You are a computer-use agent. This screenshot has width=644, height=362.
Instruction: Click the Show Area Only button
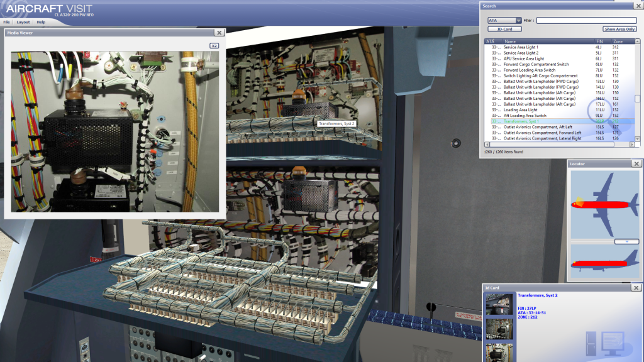[x=619, y=29]
